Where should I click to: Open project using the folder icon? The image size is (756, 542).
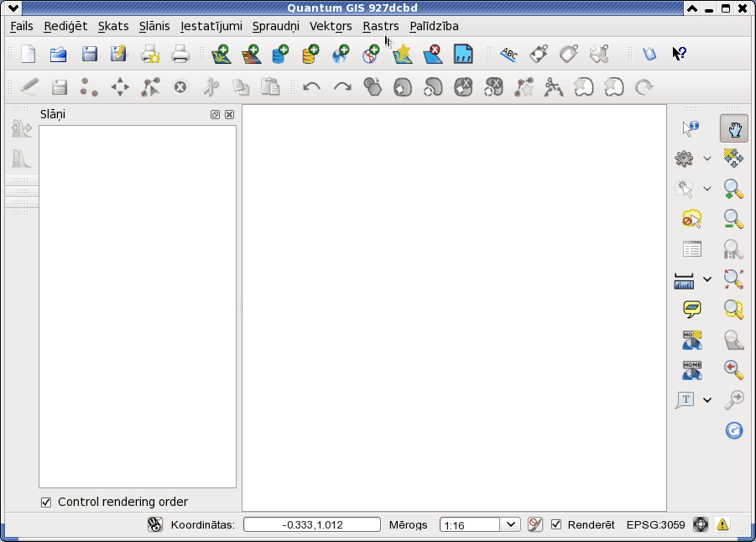tap(59, 54)
